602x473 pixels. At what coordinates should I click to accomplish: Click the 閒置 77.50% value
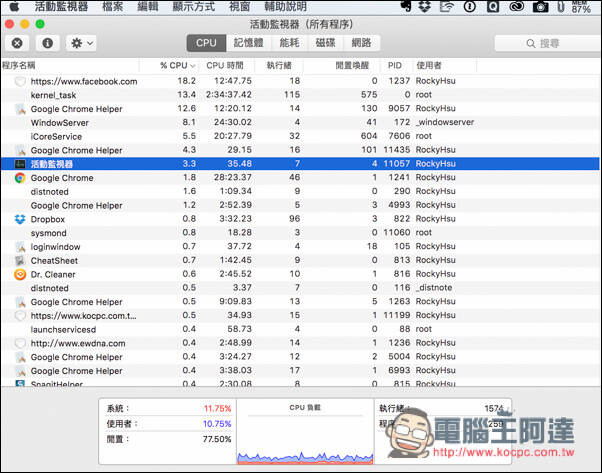(x=217, y=439)
